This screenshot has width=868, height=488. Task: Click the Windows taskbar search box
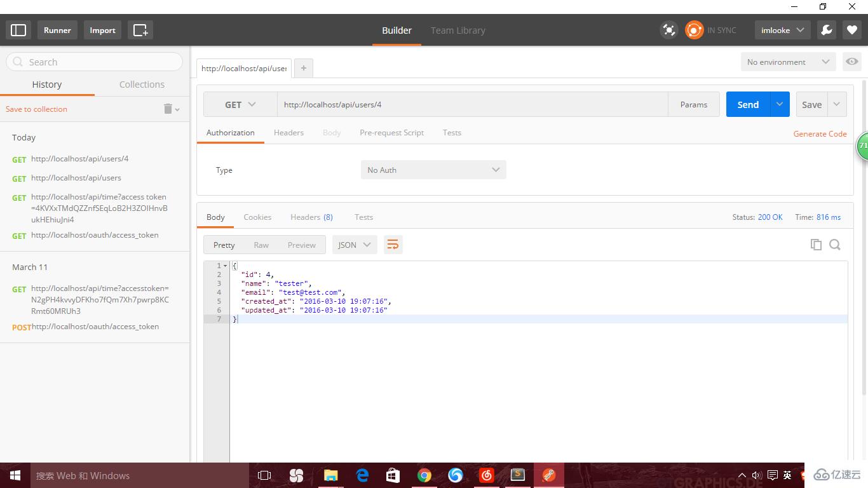pyautogui.click(x=140, y=475)
